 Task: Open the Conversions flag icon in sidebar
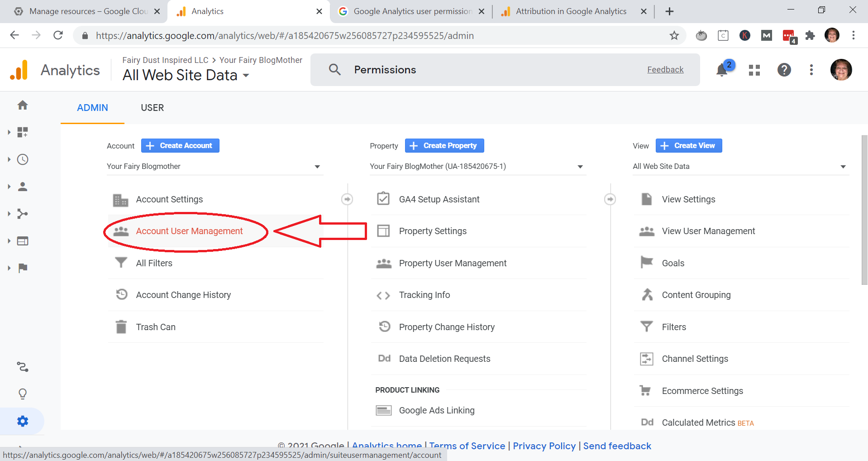(23, 268)
